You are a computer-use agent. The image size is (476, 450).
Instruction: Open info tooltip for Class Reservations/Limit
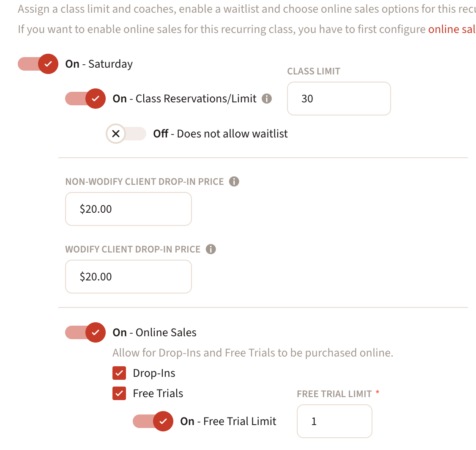pos(267,99)
